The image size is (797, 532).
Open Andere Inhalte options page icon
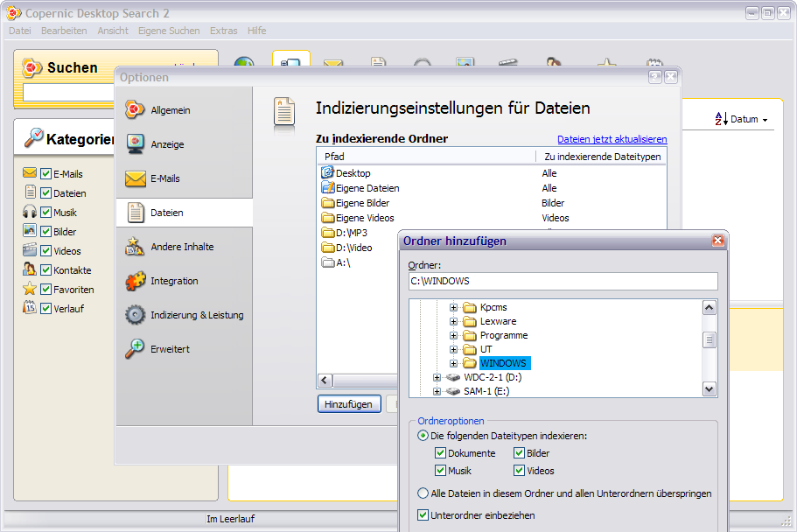(135, 247)
